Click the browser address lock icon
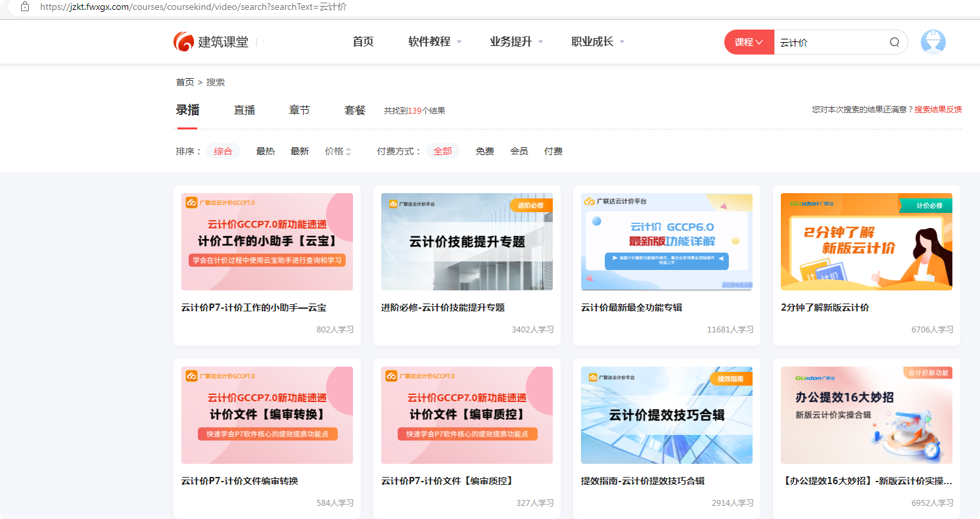This screenshot has height=519, width=980. click(25, 7)
